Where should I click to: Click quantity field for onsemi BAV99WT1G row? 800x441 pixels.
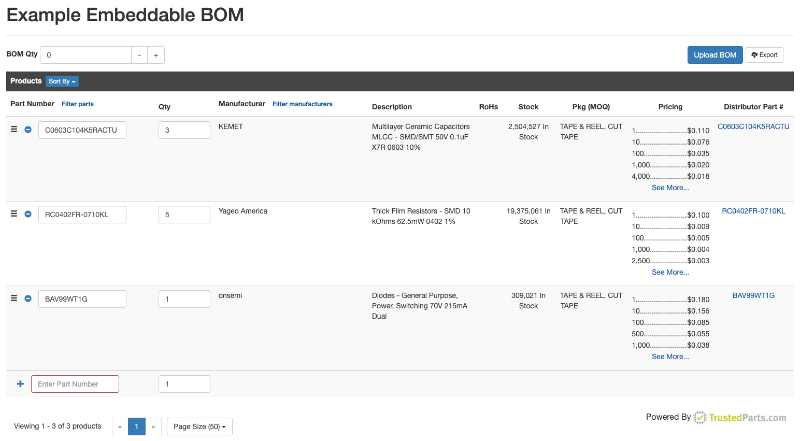184,299
